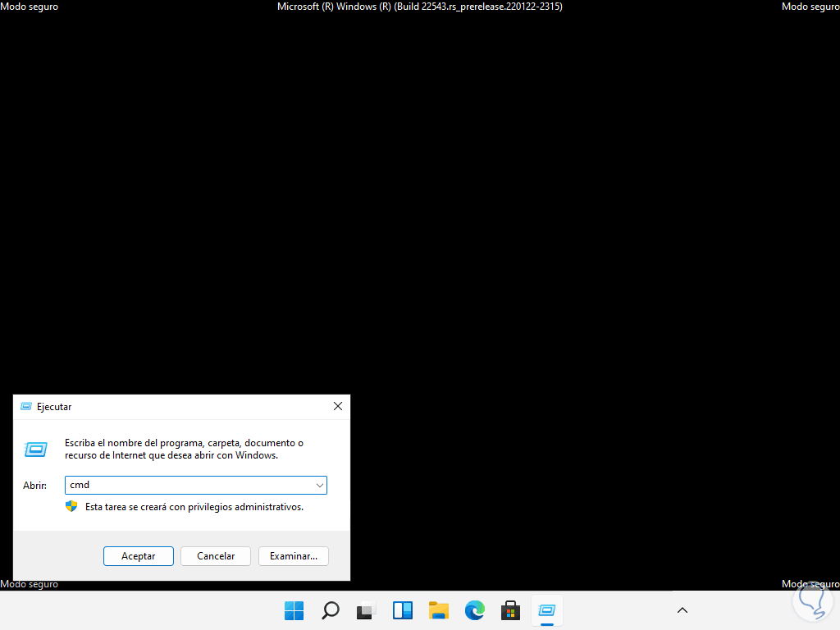Open Microsoft Store from taskbar
Image resolution: width=840 pixels, height=630 pixels.
[x=510, y=610]
